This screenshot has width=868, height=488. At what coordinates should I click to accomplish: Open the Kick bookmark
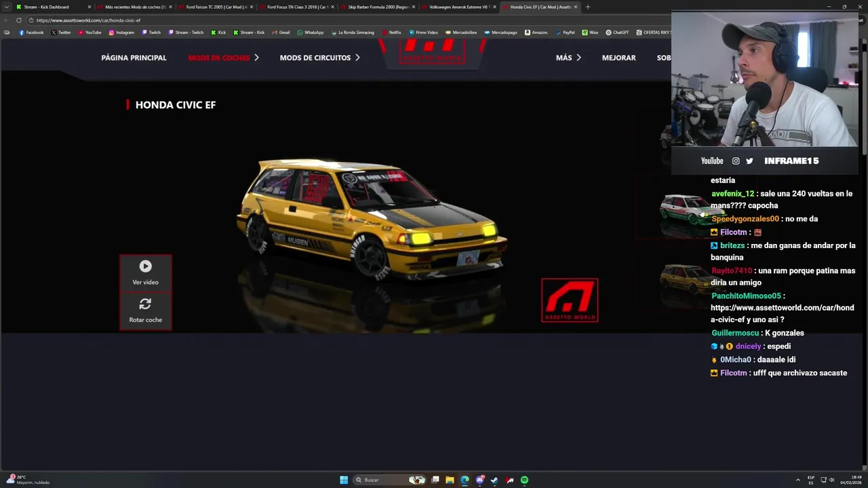tap(218, 33)
